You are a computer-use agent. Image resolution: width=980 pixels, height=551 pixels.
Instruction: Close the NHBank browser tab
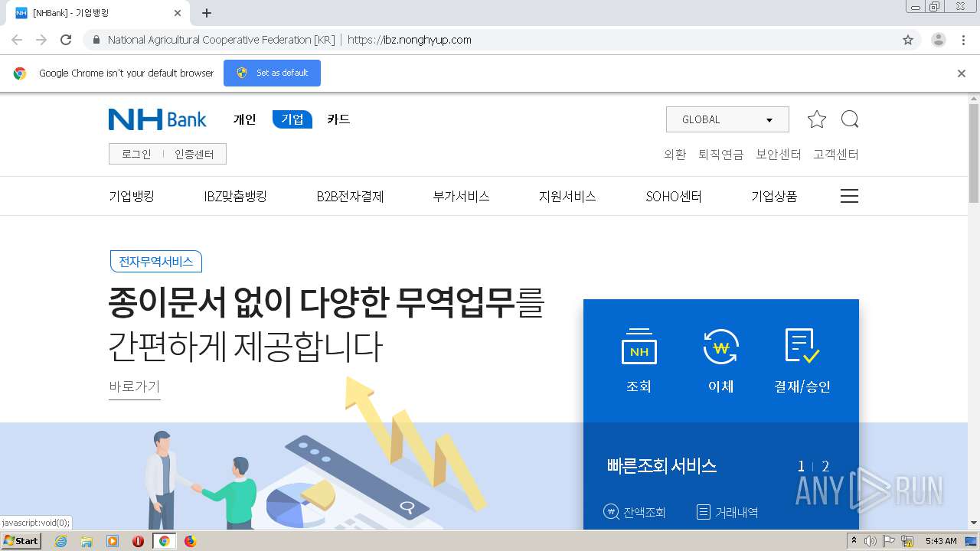click(178, 13)
